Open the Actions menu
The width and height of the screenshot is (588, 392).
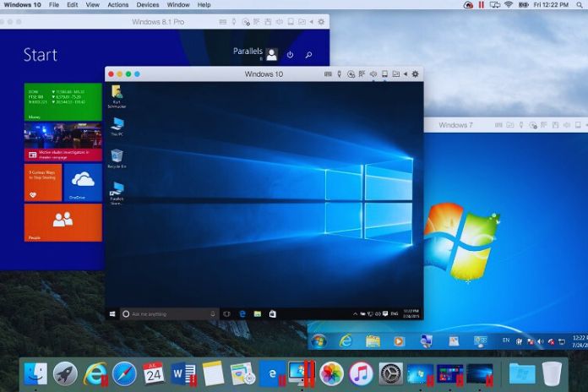tap(118, 5)
